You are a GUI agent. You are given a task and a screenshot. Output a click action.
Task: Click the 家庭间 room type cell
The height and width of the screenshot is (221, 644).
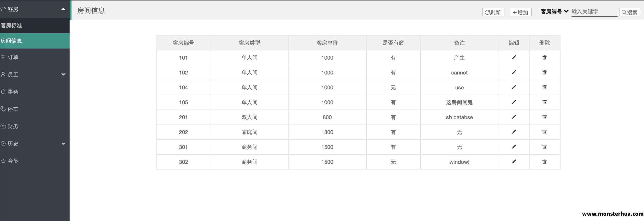pyautogui.click(x=250, y=132)
